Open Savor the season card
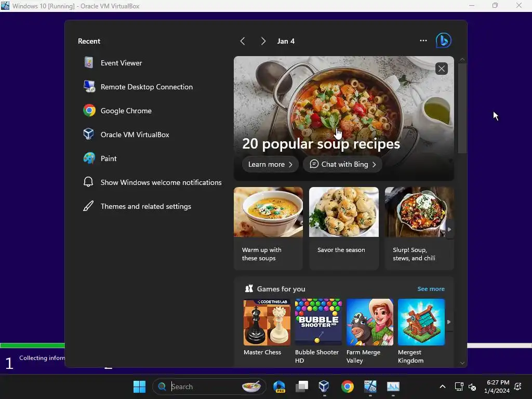Image resolution: width=532 pixels, height=399 pixels. [x=344, y=229]
